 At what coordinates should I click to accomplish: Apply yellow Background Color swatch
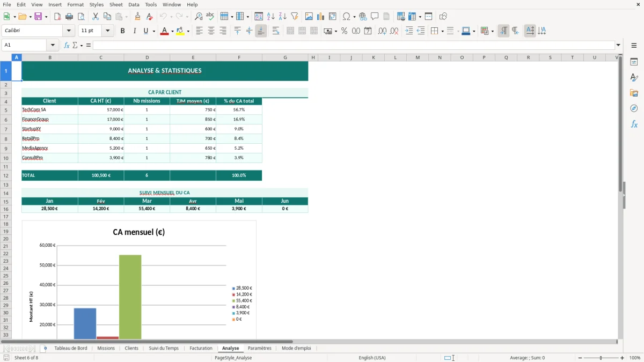[x=180, y=31]
